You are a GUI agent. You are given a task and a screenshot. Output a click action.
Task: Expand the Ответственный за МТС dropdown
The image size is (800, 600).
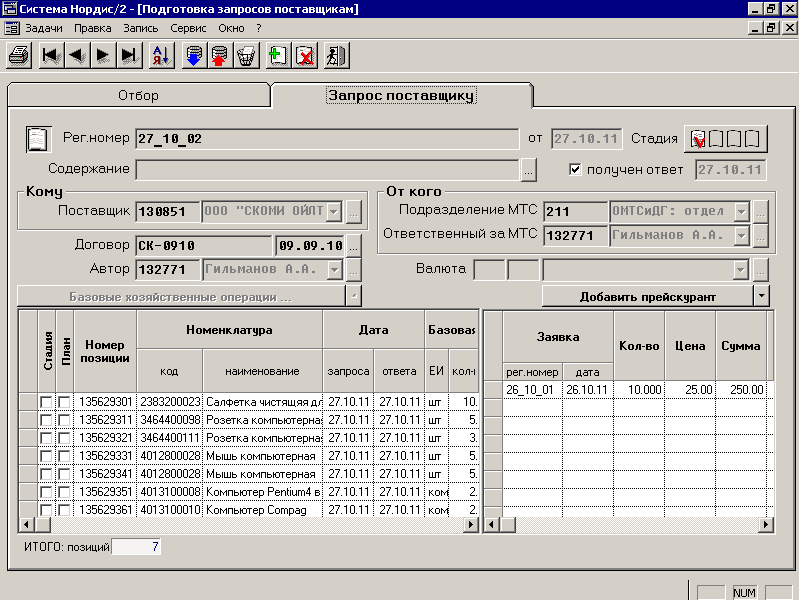point(741,235)
